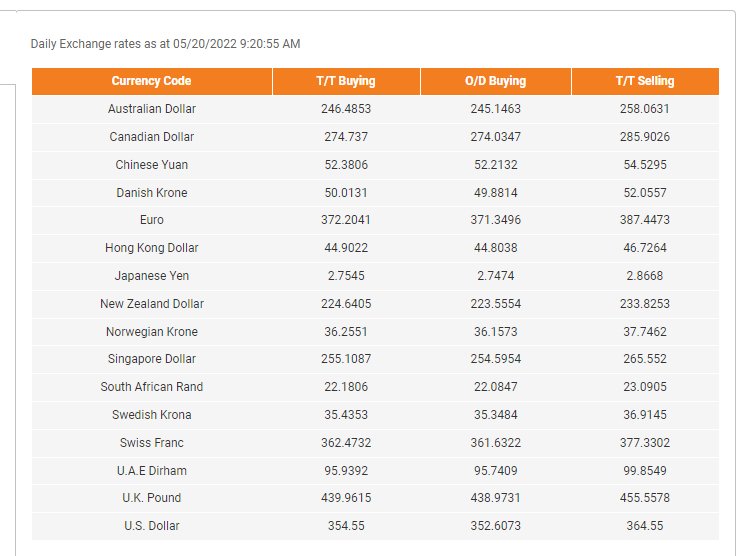Select the Hong Kong Dollar currency name
Viewport: 756px width, 556px height.
click(152, 248)
